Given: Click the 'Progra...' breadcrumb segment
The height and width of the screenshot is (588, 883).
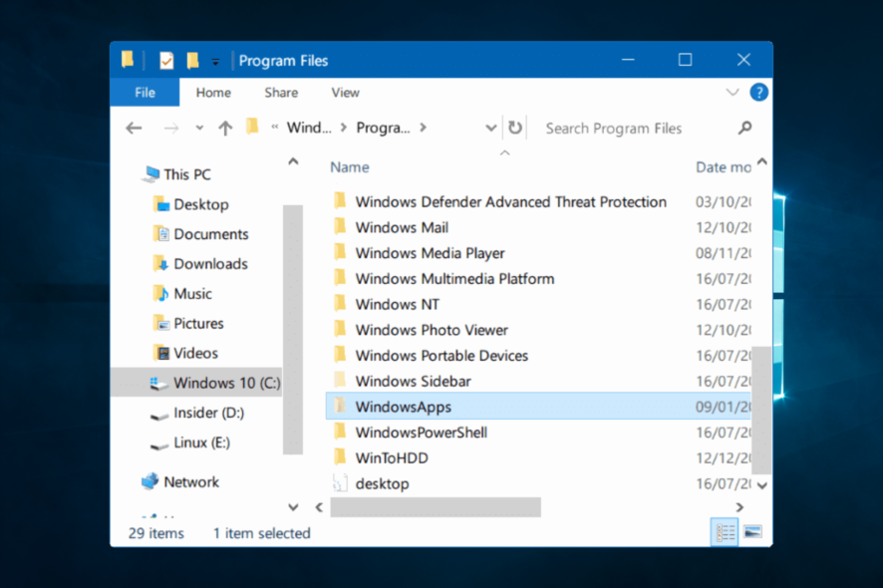Looking at the screenshot, I should [383, 128].
